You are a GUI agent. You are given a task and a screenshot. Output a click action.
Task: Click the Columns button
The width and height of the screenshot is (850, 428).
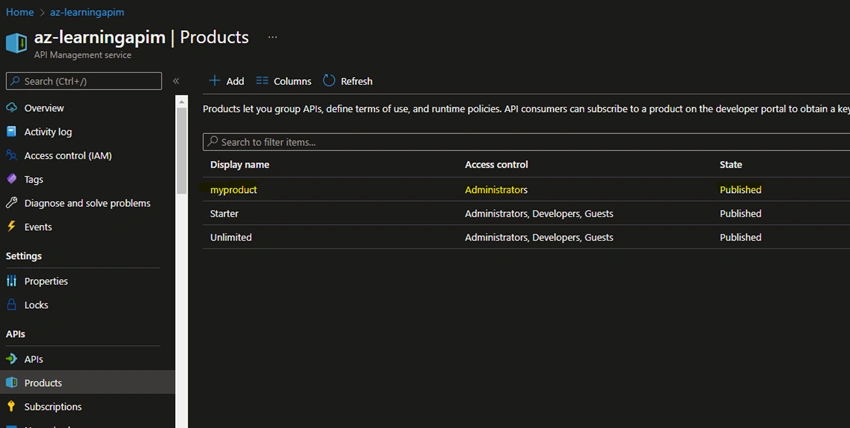(284, 81)
